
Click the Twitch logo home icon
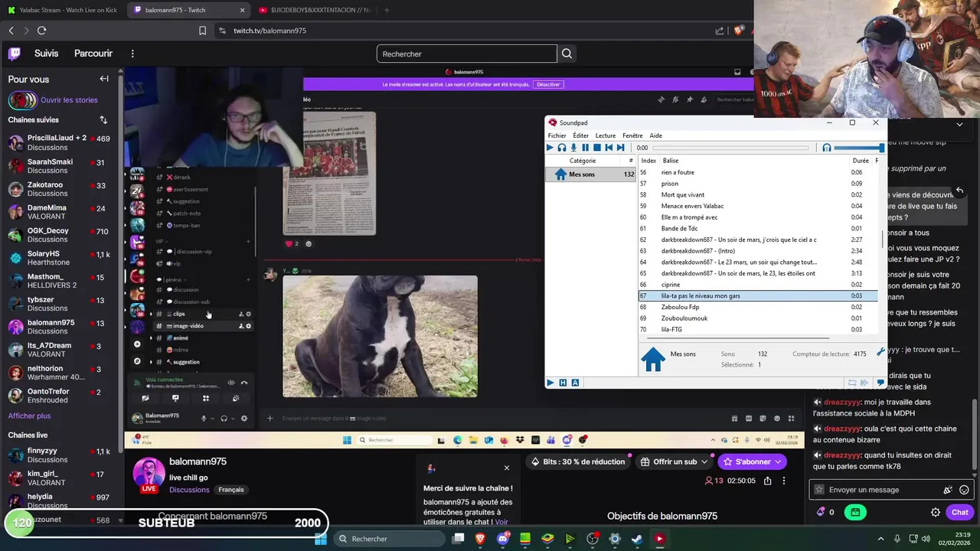pyautogui.click(x=15, y=54)
